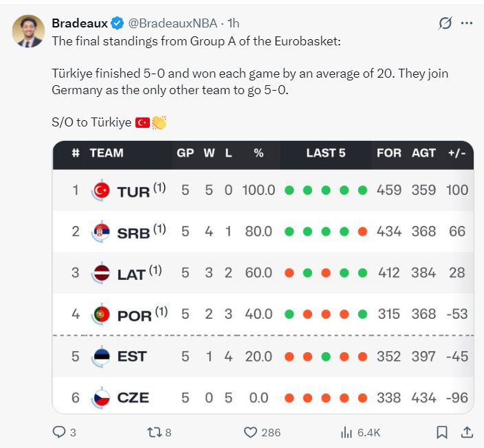Click the Estonia team logo in standings

101,357
